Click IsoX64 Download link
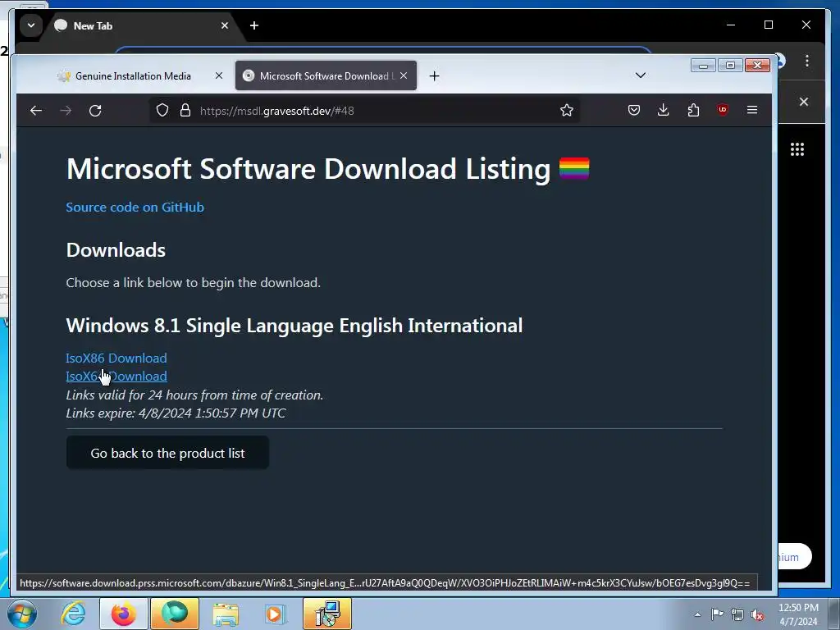Image resolution: width=840 pixels, height=630 pixels. 116,376
